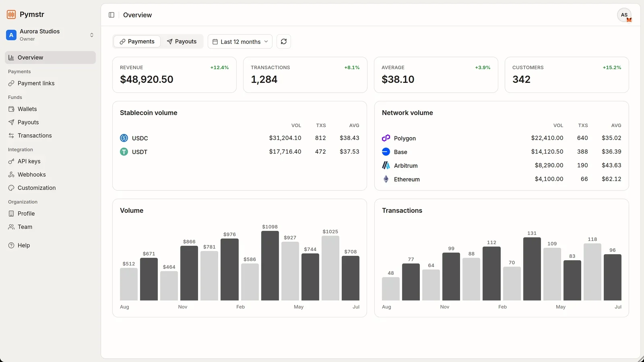644x362 pixels.
Task: Open Webhooks page
Action: (50, 175)
